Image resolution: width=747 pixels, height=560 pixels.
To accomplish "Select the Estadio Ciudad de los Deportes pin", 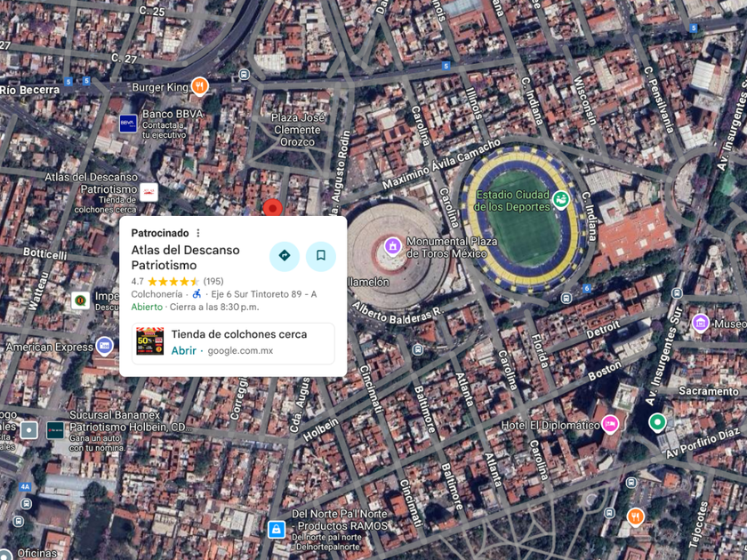I will coord(560,199).
